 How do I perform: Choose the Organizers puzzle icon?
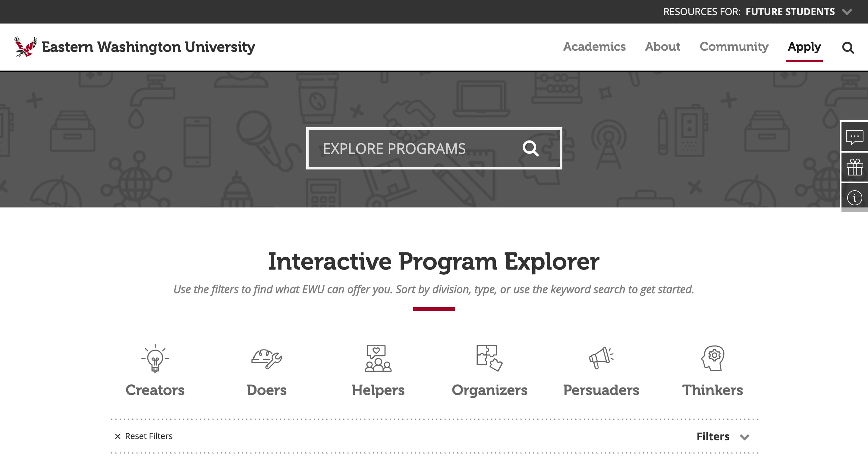pyautogui.click(x=489, y=358)
